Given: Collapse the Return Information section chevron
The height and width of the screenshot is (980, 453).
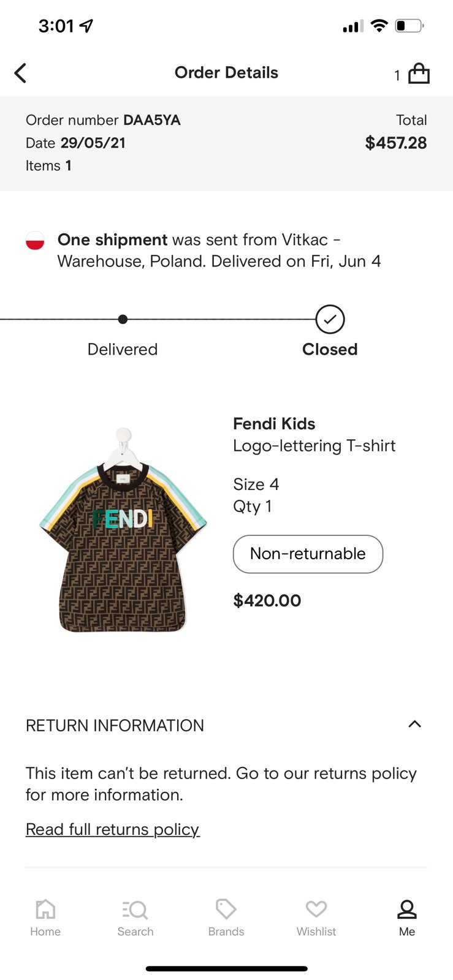Looking at the screenshot, I should tap(415, 724).
